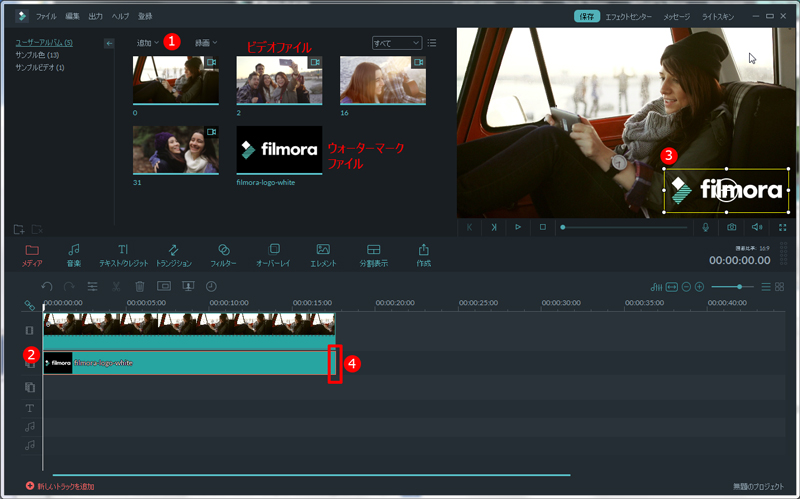Click the scissors split icon
Image resolution: width=800 pixels, height=499 pixels.
pyautogui.click(x=116, y=286)
